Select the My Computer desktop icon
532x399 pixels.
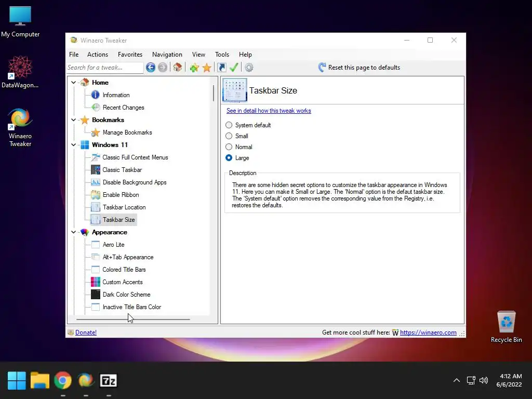pyautogui.click(x=20, y=22)
